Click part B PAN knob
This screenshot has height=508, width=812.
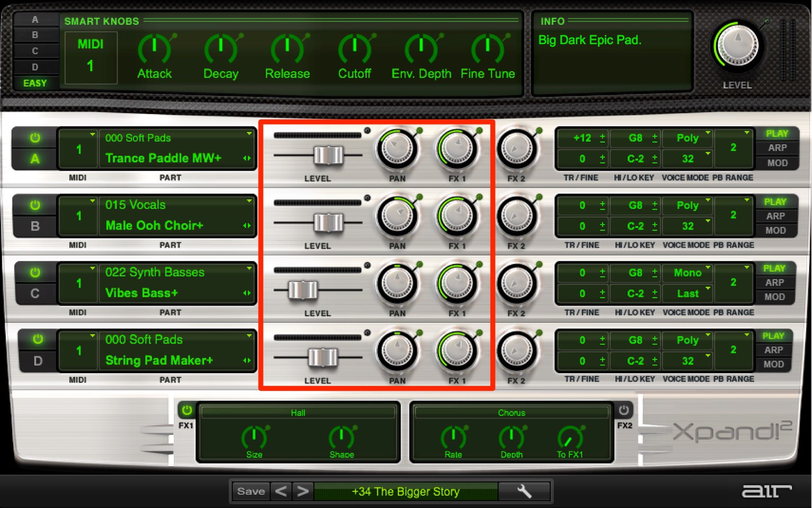click(x=397, y=216)
